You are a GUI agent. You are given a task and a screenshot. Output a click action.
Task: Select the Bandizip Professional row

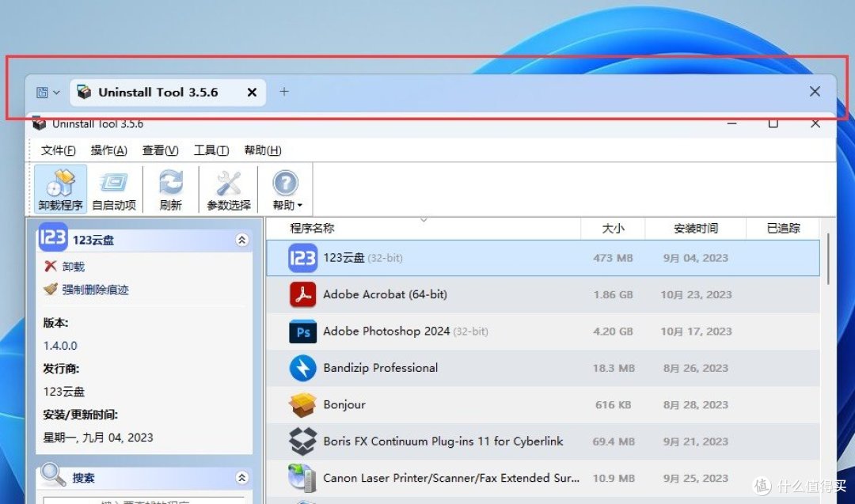[x=543, y=368]
